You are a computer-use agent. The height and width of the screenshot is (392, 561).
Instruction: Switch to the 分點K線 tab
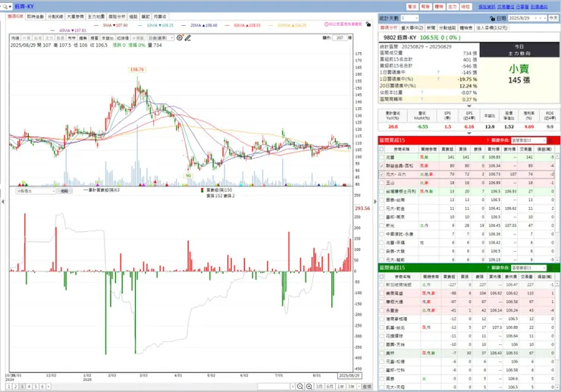tap(55, 17)
